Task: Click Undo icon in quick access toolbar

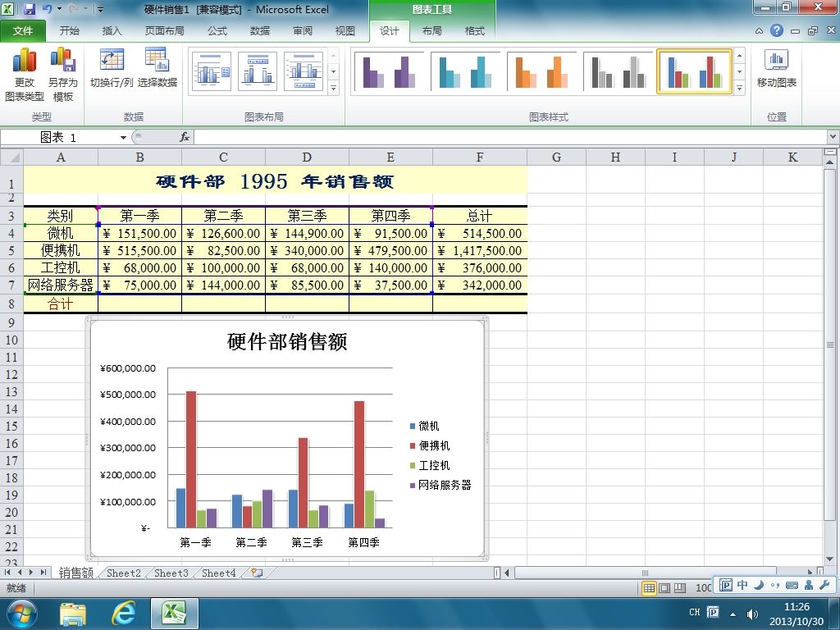Action: click(x=48, y=9)
